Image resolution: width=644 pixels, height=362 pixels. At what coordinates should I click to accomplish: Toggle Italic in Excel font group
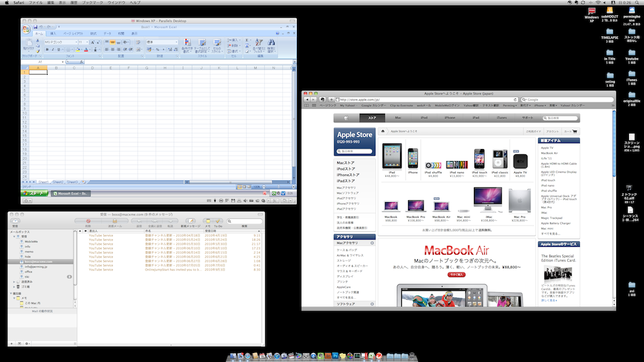click(53, 49)
